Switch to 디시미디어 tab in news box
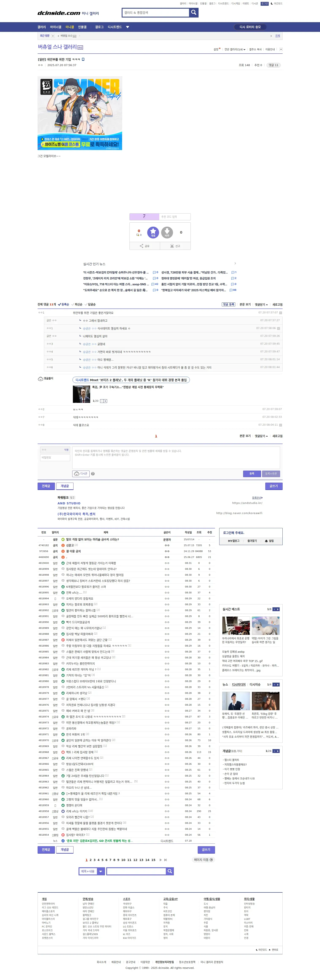The width and height of the screenshot is (320, 980). pyautogui.click(x=239, y=684)
